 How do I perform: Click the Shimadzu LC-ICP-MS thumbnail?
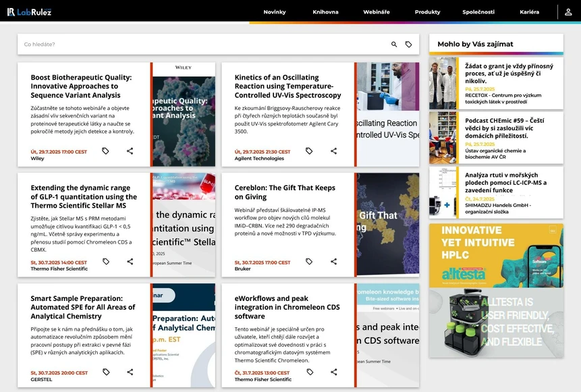click(x=443, y=193)
